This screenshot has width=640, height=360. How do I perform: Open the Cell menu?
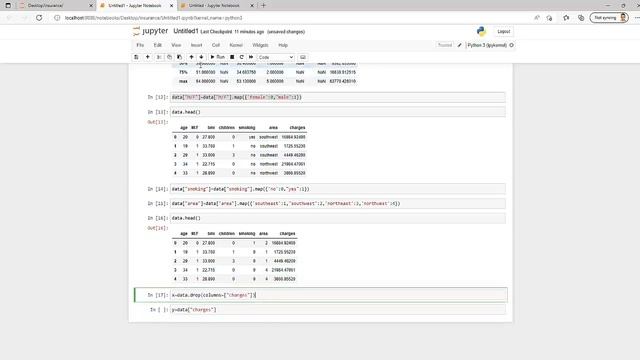(216, 45)
